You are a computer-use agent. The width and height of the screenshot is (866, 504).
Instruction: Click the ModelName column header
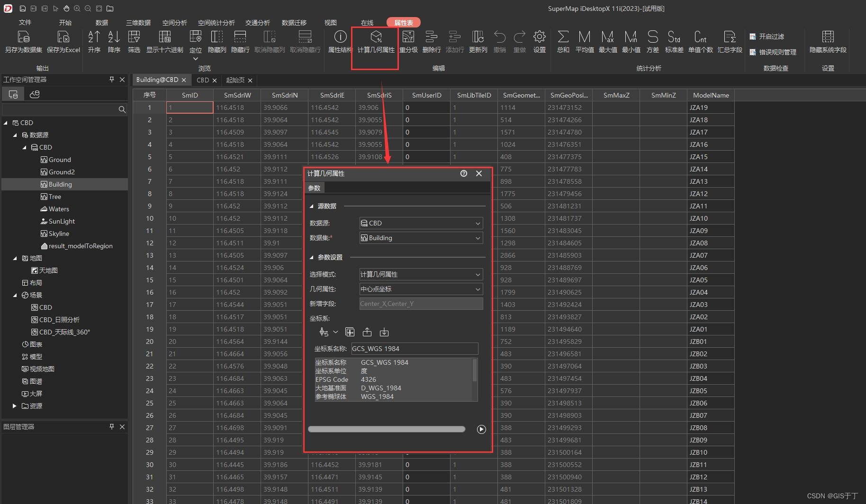coord(711,95)
